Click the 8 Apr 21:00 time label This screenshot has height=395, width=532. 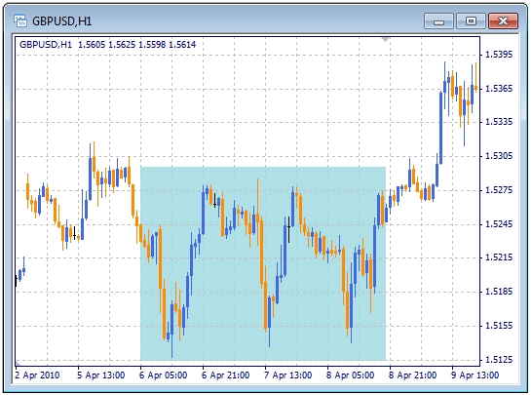(x=412, y=375)
